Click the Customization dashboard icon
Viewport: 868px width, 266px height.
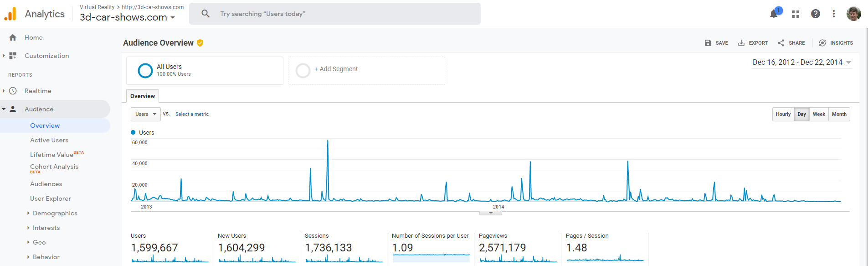click(13, 56)
